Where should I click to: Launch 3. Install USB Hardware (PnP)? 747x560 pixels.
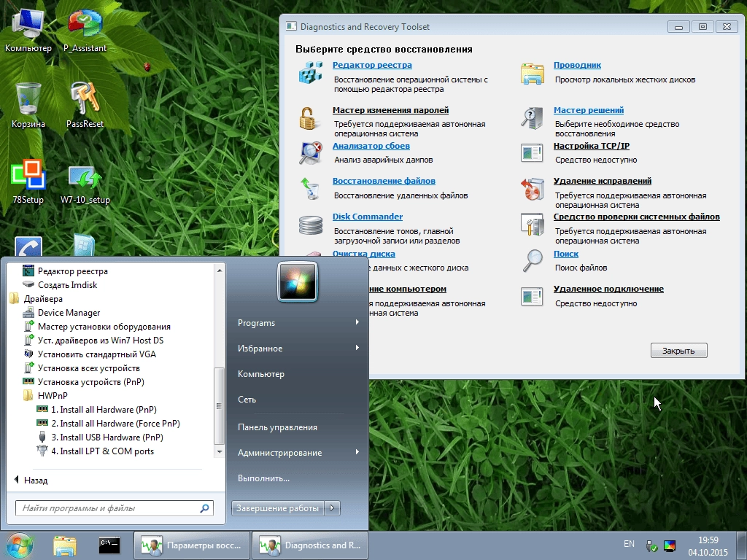click(x=100, y=437)
